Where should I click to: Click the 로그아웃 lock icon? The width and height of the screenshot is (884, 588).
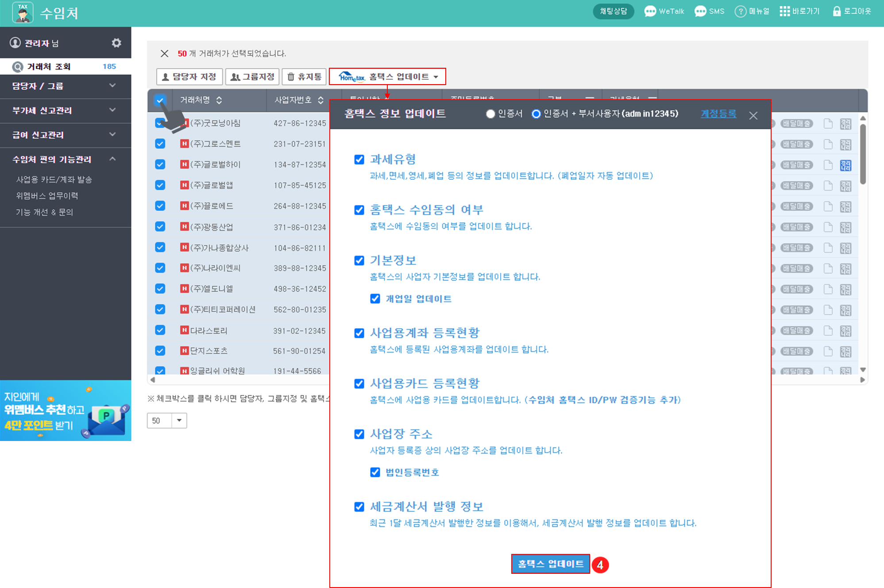836,12
